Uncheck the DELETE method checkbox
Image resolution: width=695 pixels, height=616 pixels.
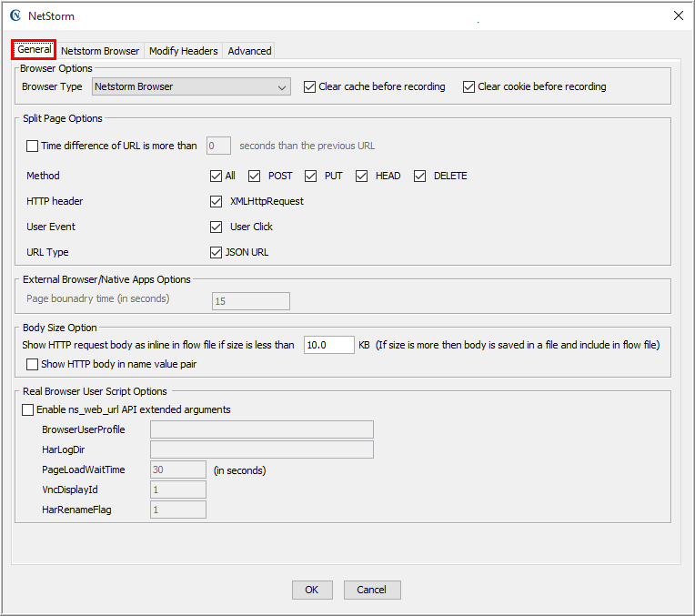click(x=419, y=176)
